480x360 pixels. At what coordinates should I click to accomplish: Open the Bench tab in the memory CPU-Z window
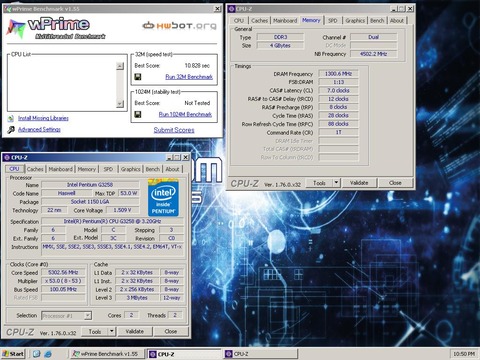tap(377, 21)
